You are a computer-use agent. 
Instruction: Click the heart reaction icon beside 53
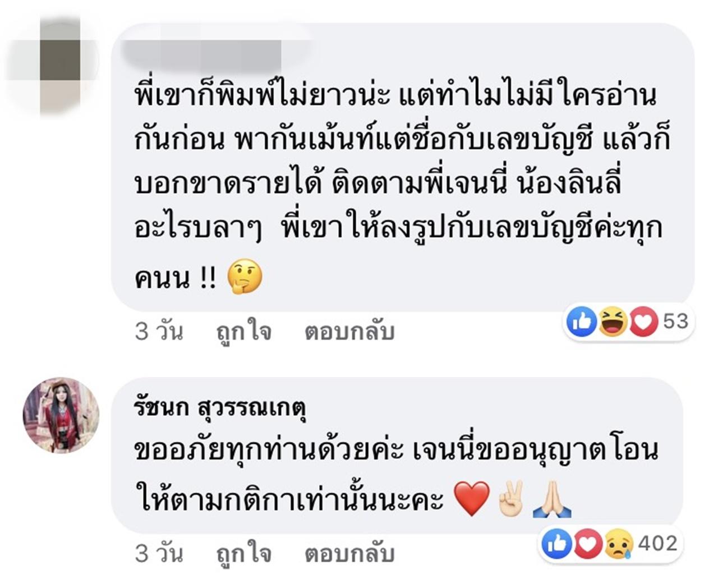[643, 322]
